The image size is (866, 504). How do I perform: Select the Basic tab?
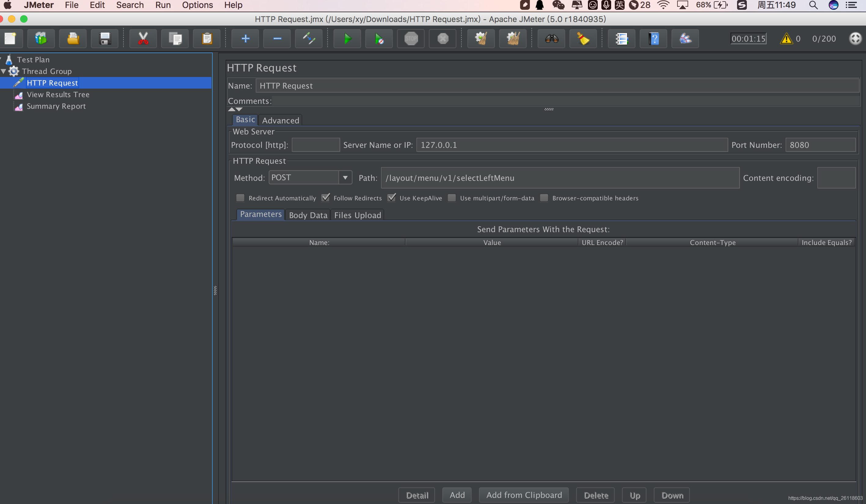(245, 119)
